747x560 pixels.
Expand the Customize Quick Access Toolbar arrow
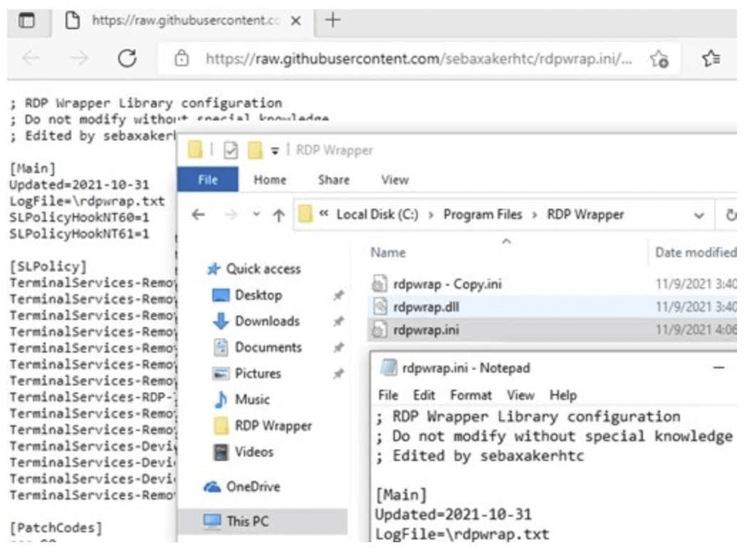[275, 151]
